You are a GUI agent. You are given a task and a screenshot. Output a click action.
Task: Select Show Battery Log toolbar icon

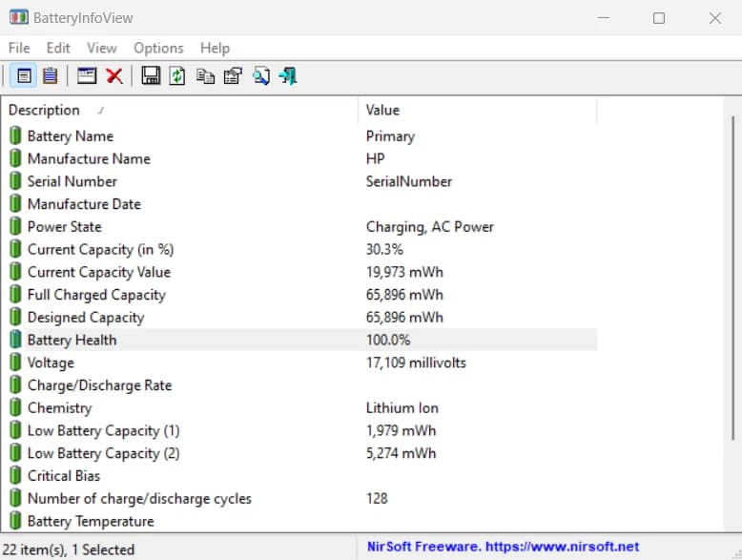(x=51, y=76)
